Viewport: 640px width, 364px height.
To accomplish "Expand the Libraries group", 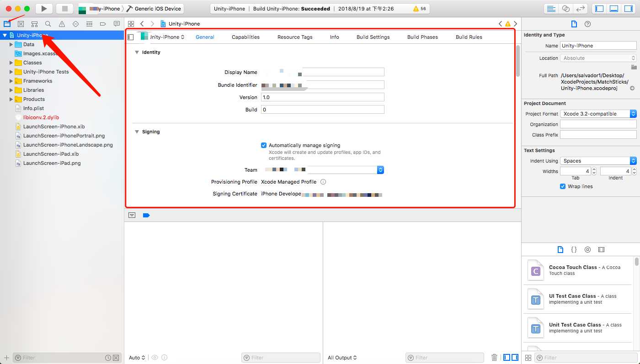I will tap(11, 90).
